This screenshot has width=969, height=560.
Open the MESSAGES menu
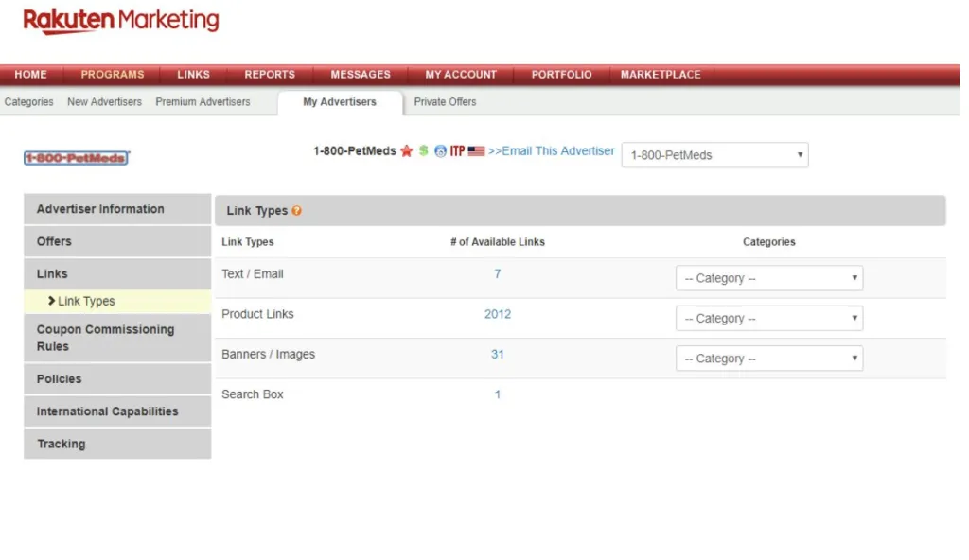(x=361, y=74)
